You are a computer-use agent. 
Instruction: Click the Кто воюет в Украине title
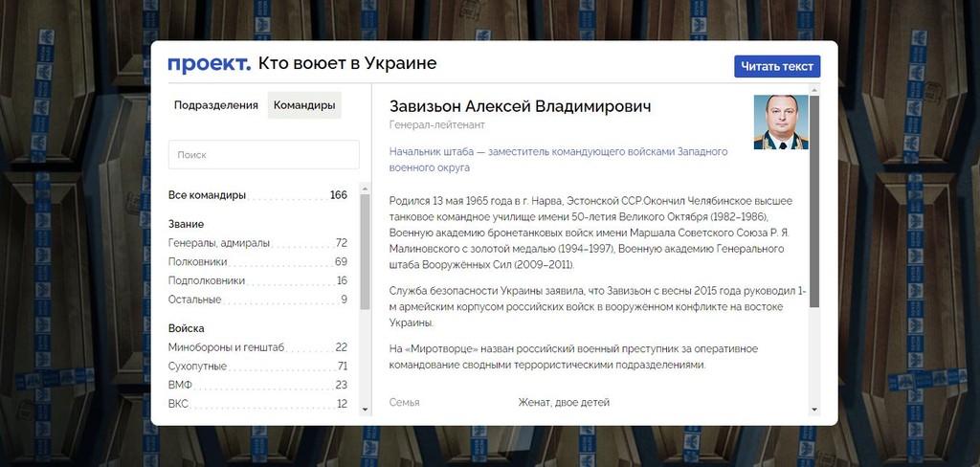tap(347, 64)
